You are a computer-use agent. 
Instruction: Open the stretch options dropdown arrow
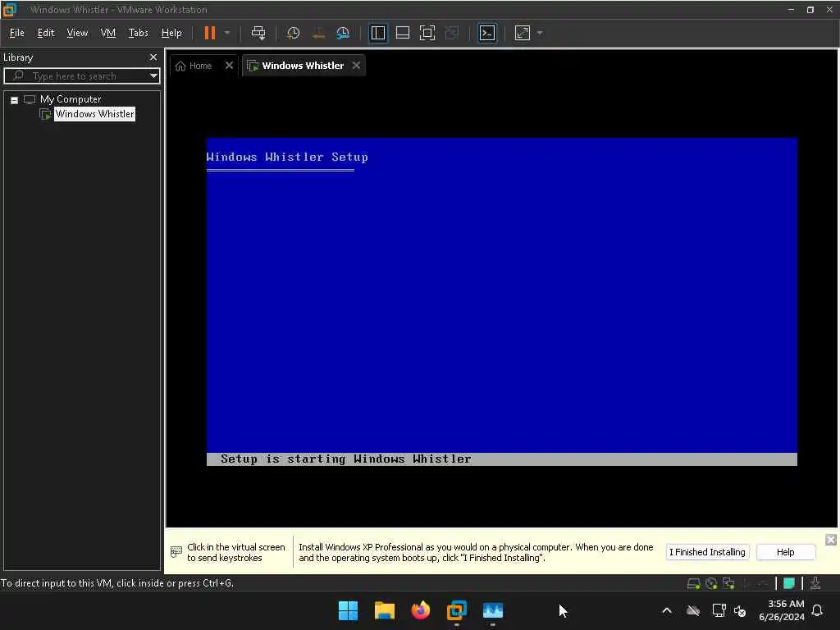pyautogui.click(x=540, y=33)
